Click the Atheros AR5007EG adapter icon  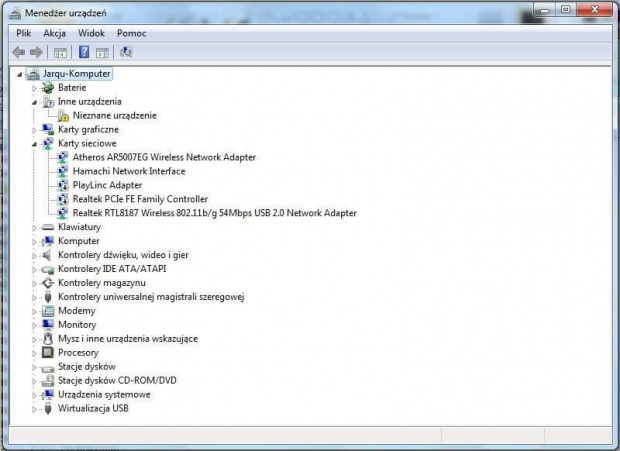coord(63,157)
